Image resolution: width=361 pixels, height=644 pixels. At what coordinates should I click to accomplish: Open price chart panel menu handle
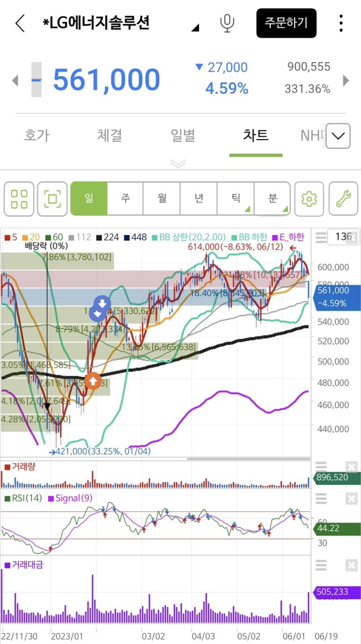coord(321,238)
